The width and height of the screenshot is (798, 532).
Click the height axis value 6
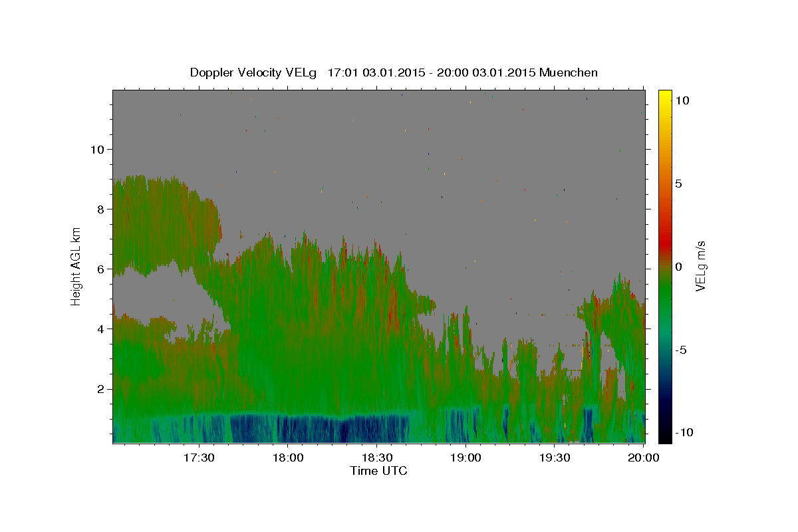[x=100, y=269]
